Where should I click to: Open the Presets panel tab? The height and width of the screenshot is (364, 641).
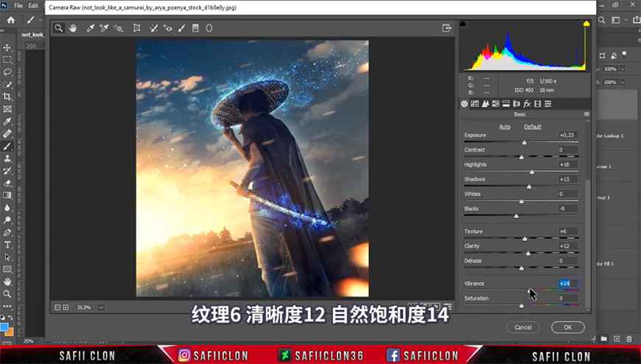548,104
